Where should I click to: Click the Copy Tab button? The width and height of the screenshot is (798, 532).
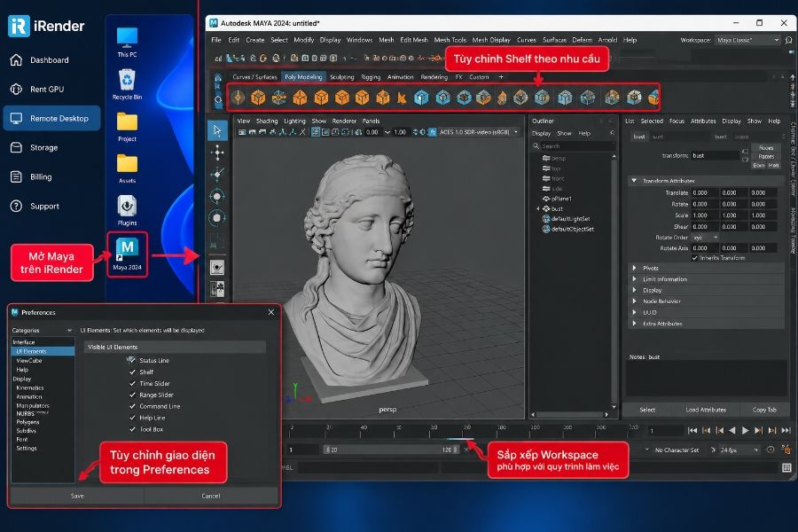[764, 410]
